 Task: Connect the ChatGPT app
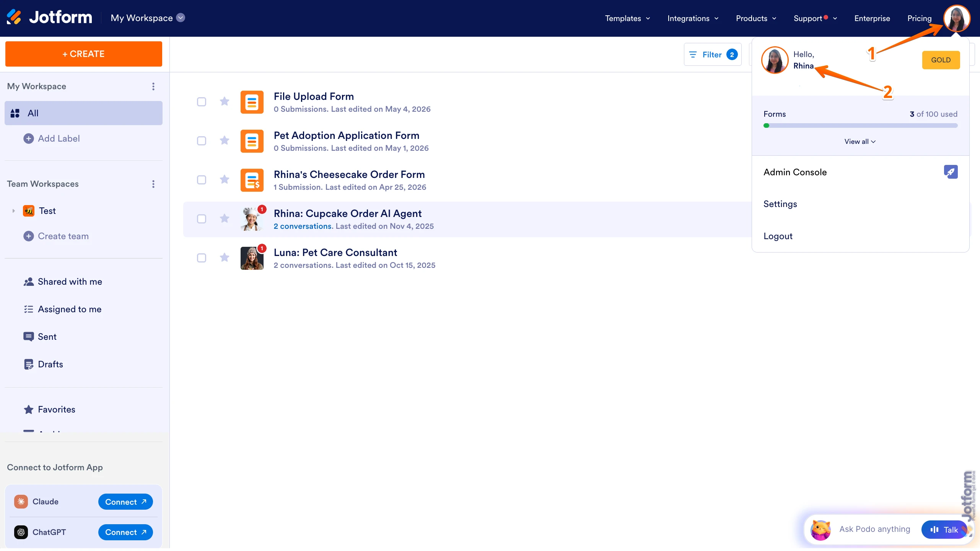click(125, 532)
